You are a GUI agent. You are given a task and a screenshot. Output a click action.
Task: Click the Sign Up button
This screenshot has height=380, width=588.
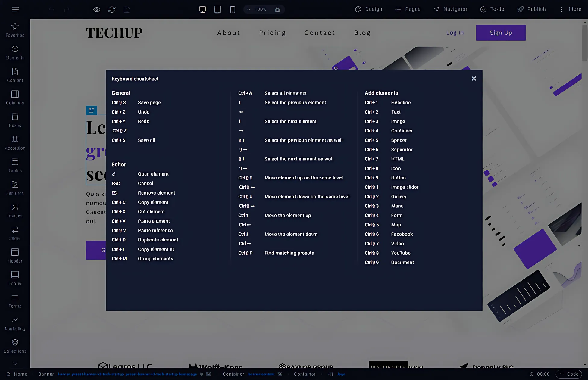[501, 33]
